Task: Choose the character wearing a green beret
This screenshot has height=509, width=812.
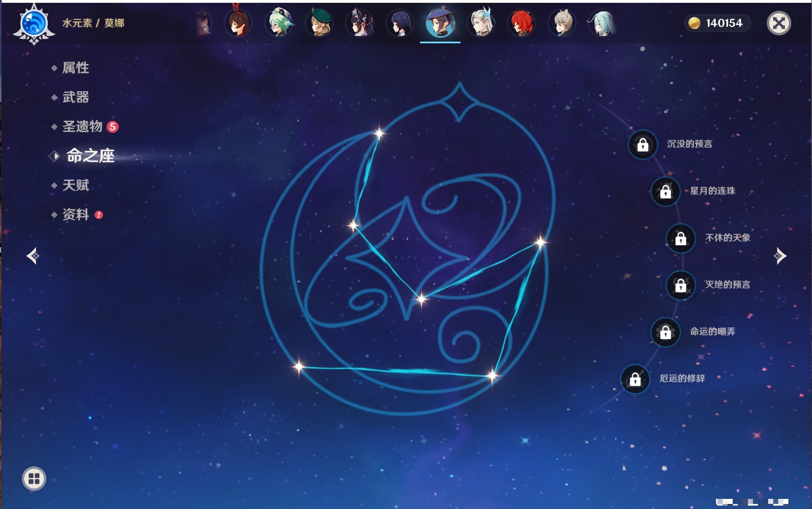Action: click(319, 23)
